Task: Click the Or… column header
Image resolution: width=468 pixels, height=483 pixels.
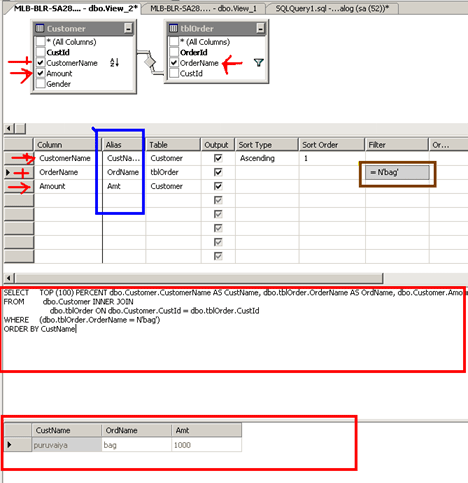Action: (448, 145)
